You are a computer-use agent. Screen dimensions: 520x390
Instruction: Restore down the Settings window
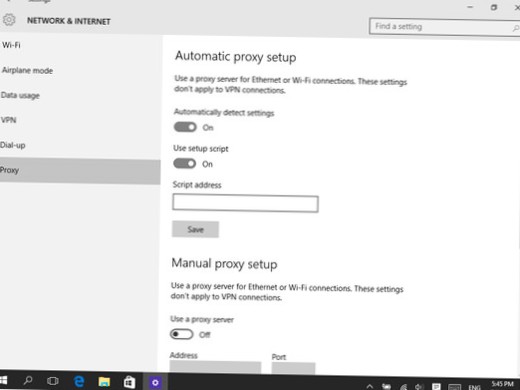point(494,7)
